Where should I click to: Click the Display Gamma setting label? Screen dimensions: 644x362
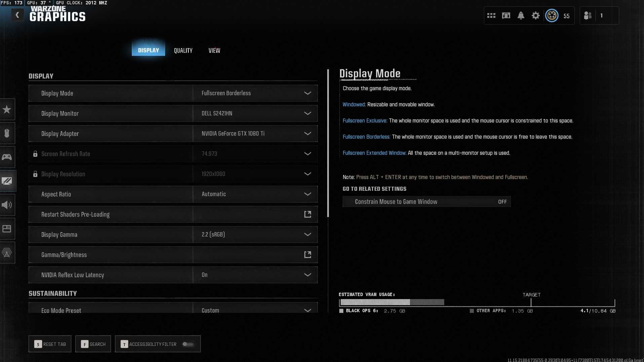pos(59,234)
